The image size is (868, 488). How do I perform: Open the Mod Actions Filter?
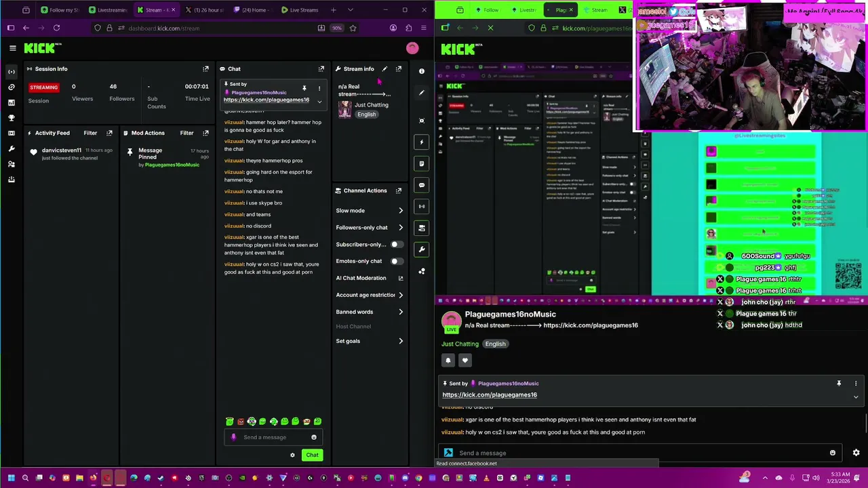pos(186,133)
